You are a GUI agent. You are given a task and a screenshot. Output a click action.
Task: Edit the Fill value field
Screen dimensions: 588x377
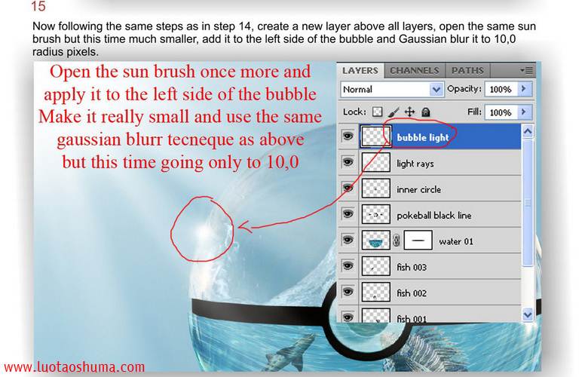coord(501,112)
